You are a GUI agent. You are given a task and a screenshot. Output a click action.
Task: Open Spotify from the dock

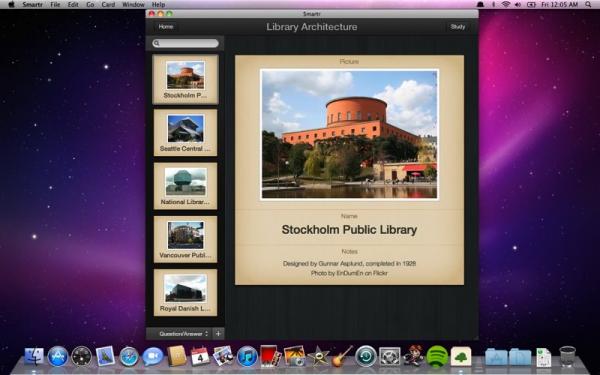(437, 356)
